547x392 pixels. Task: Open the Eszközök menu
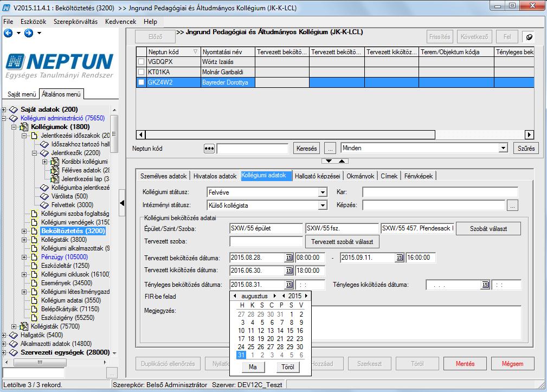33,22
